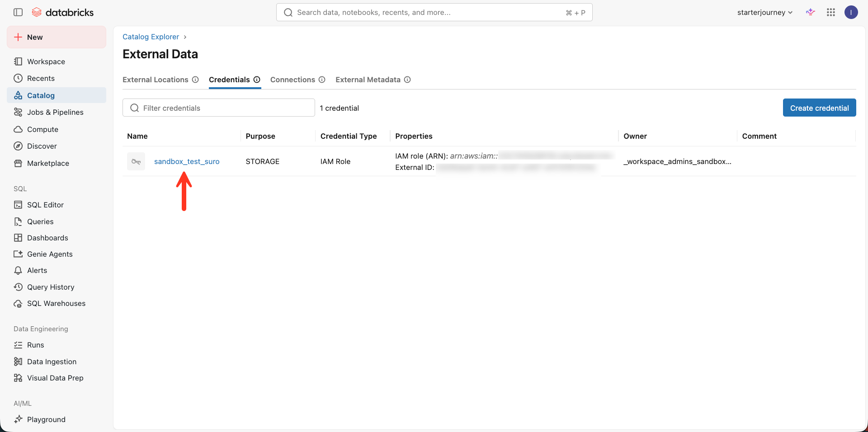The image size is (868, 432).
Task: Open the External Metadata tab
Action: point(368,80)
